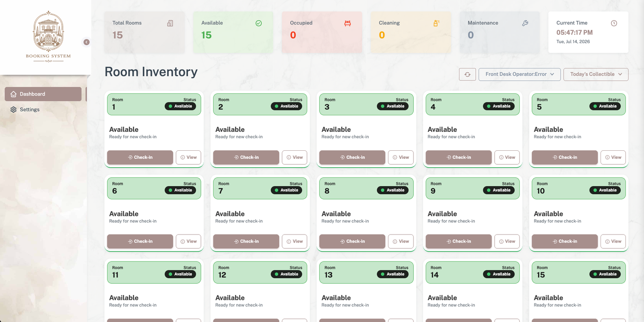
Task: Check in Room 9
Action: coord(458,241)
